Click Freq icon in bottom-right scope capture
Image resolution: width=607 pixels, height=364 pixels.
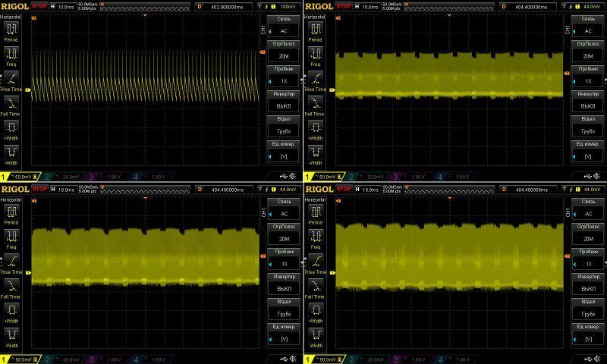pos(316,237)
